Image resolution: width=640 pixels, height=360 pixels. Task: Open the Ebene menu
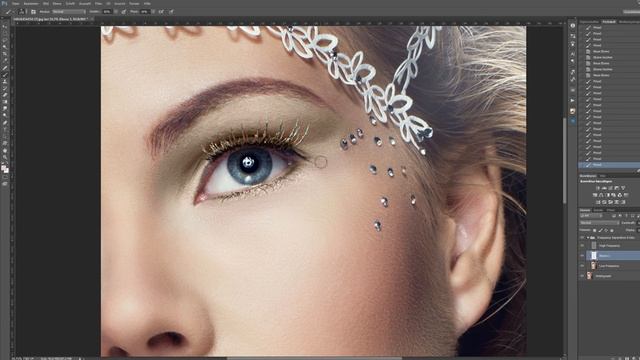click(57, 4)
